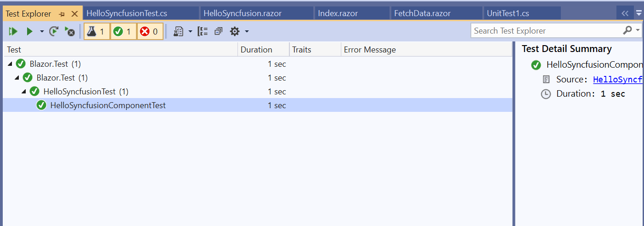Click the Run tests play icon
The width and height of the screenshot is (644, 226).
[x=29, y=31]
